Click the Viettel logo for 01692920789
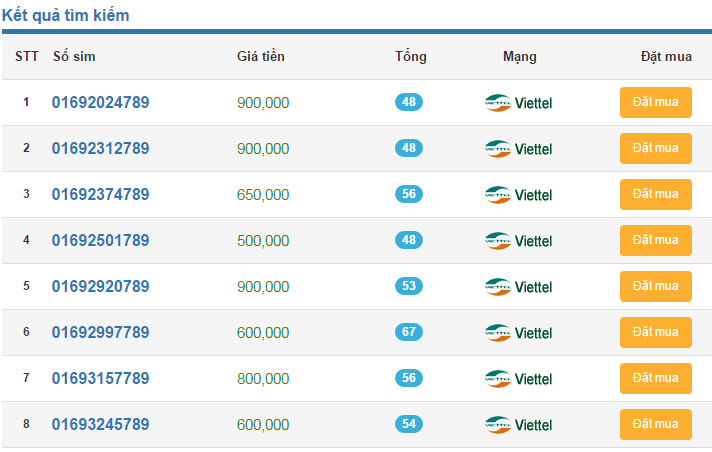712x452 pixels. click(518, 287)
